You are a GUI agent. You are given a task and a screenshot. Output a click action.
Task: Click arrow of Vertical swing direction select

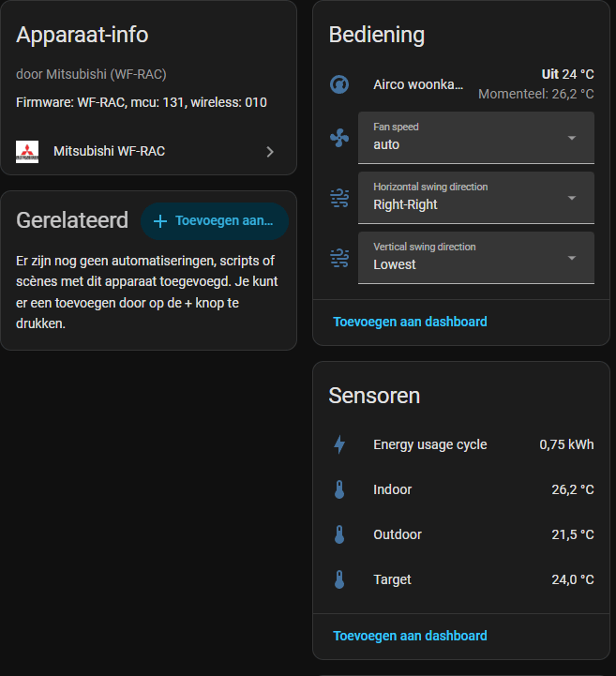[x=572, y=258]
